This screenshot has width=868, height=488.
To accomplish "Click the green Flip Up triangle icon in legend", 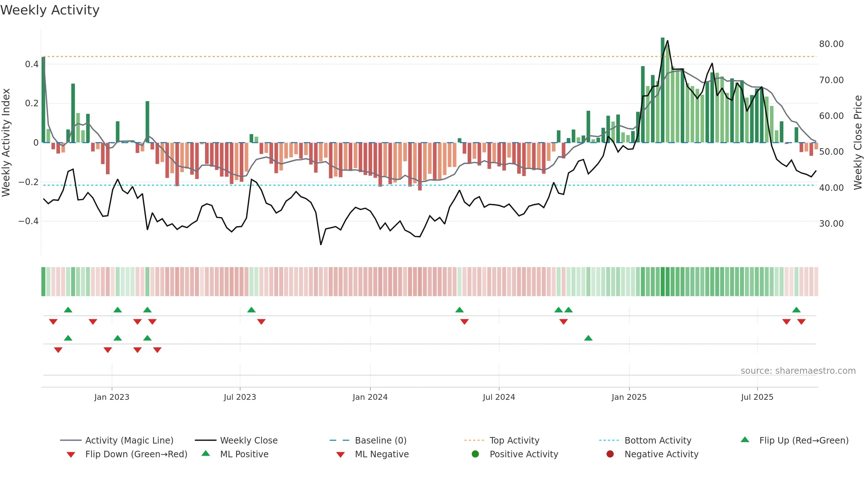I will [x=745, y=440].
